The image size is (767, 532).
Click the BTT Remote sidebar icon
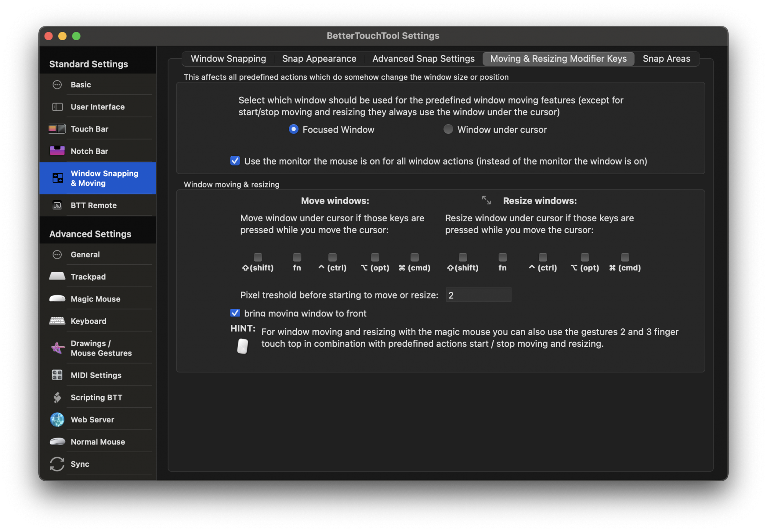pos(57,205)
